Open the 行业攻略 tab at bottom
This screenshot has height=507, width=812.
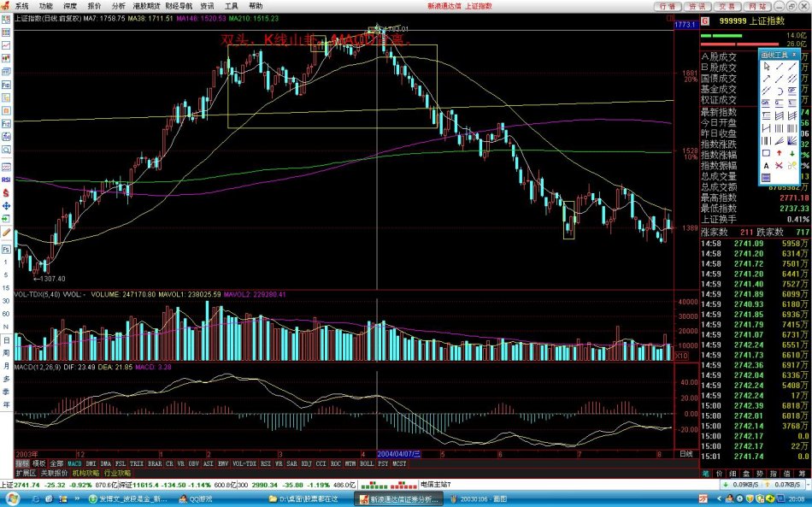[118, 472]
